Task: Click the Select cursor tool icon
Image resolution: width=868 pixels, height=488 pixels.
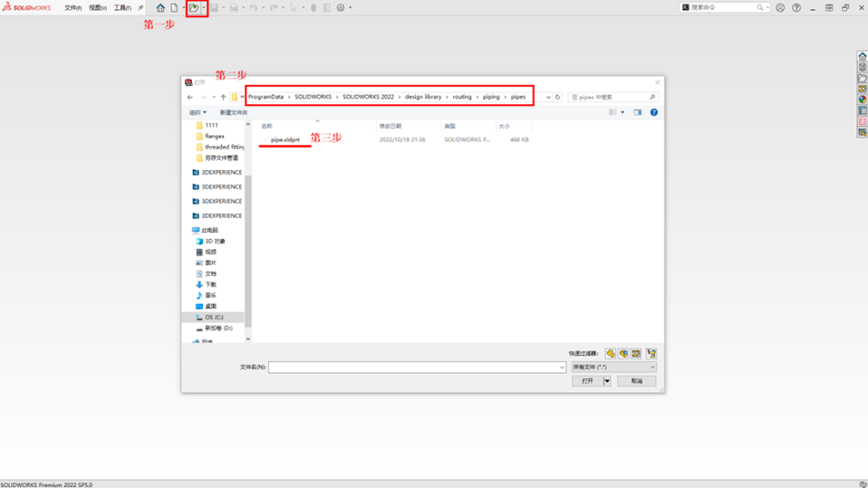Action: (294, 8)
